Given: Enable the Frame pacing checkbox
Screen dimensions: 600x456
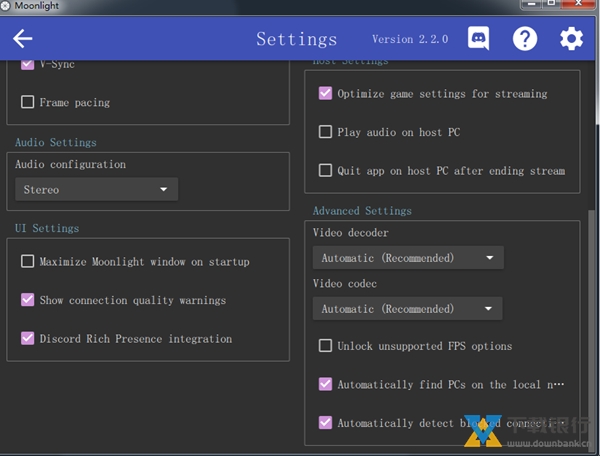Looking at the screenshot, I should (x=28, y=102).
